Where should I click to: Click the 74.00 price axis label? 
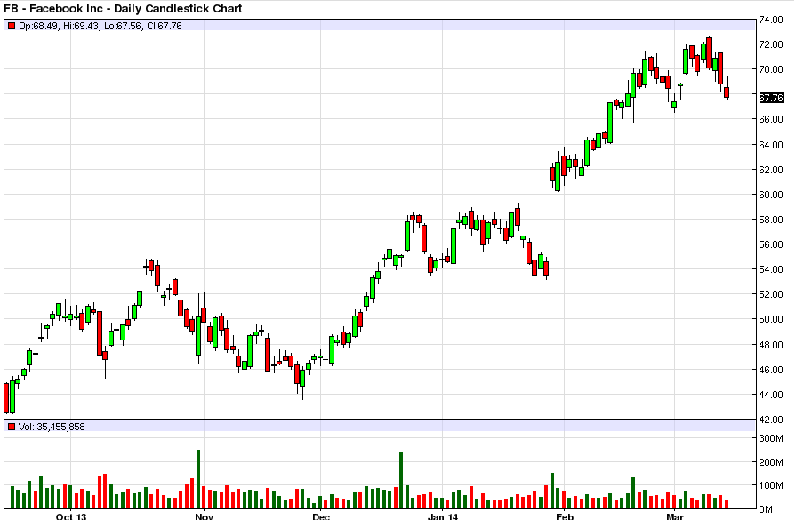click(x=771, y=20)
